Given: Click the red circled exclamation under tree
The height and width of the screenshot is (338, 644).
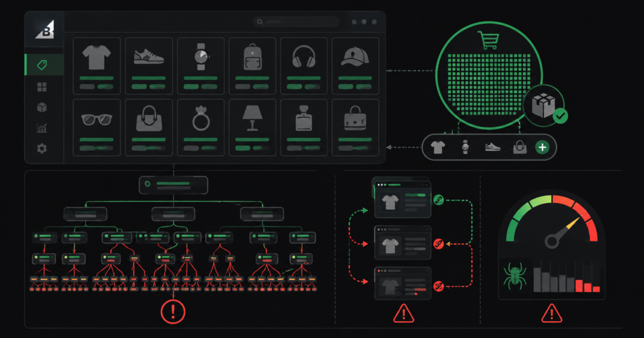Looking at the screenshot, I should [173, 312].
